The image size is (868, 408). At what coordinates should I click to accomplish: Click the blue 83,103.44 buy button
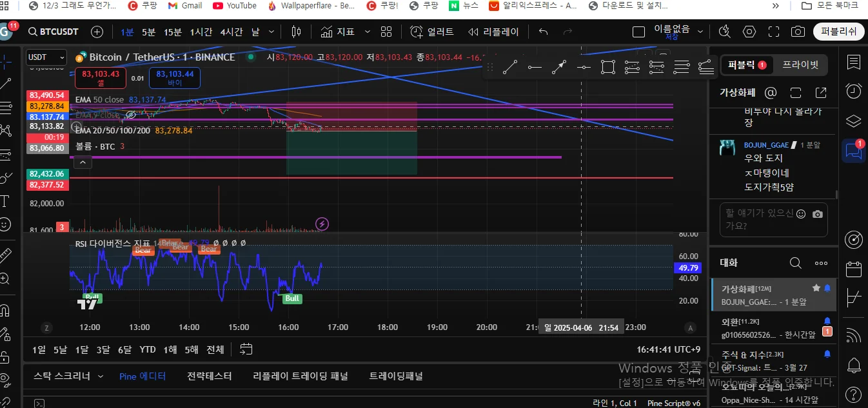click(x=175, y=78)
